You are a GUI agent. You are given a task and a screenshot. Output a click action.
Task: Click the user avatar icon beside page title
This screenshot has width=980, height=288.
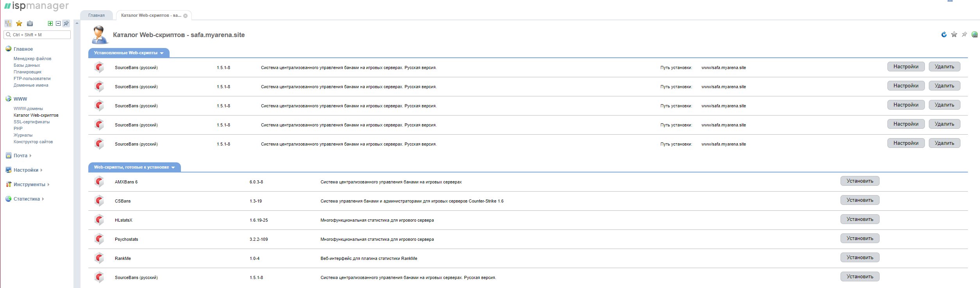100,35
